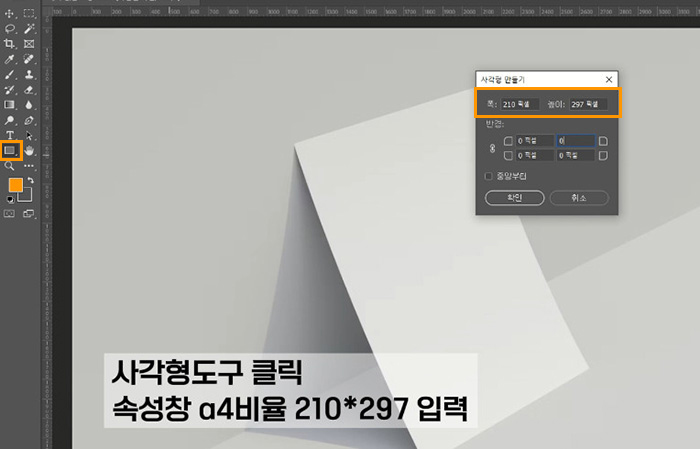Swap foreground and background colors
This screenshot has height=449, width=700.
pyautogui.click(x=30, y=180)
